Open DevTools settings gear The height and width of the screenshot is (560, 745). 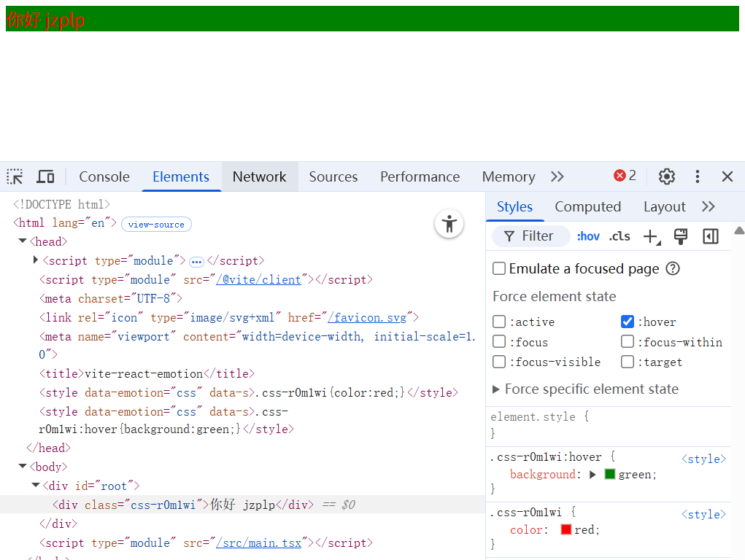coord(666,176)
